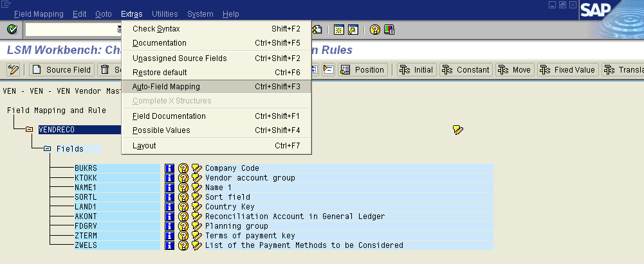Image resolution: width=644 pixels, height=264 pixels.
Task: Click inside the command input field
Action: (x=71, y=30)
